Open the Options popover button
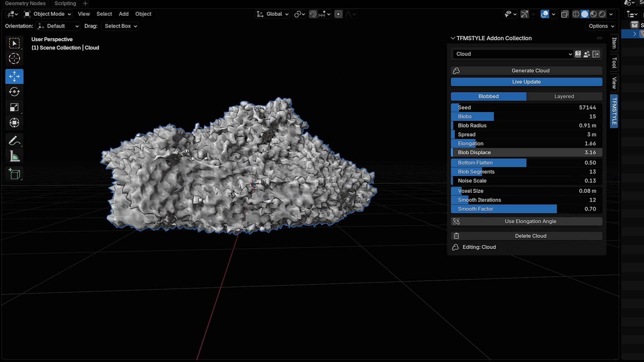 tap(601, 26)
